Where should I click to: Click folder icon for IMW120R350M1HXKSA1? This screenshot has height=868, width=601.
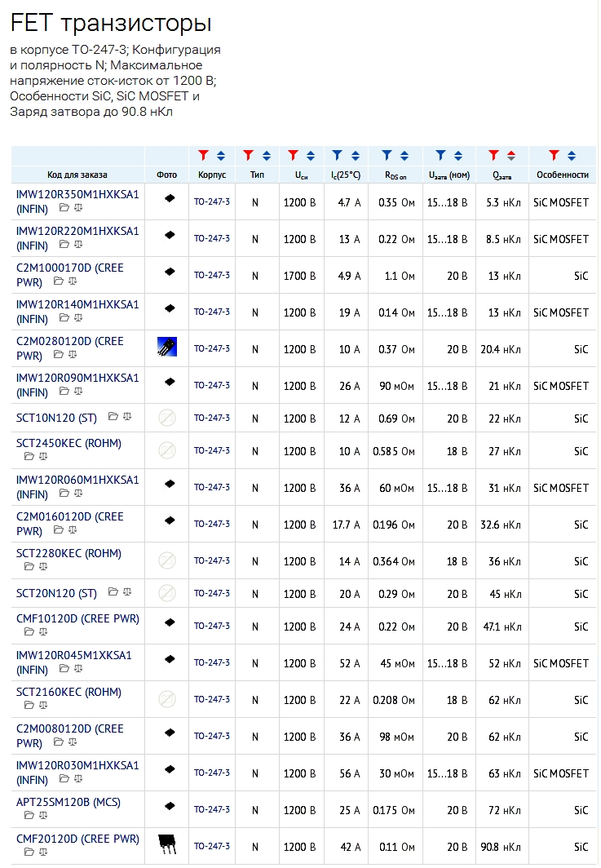click(64, 207)
